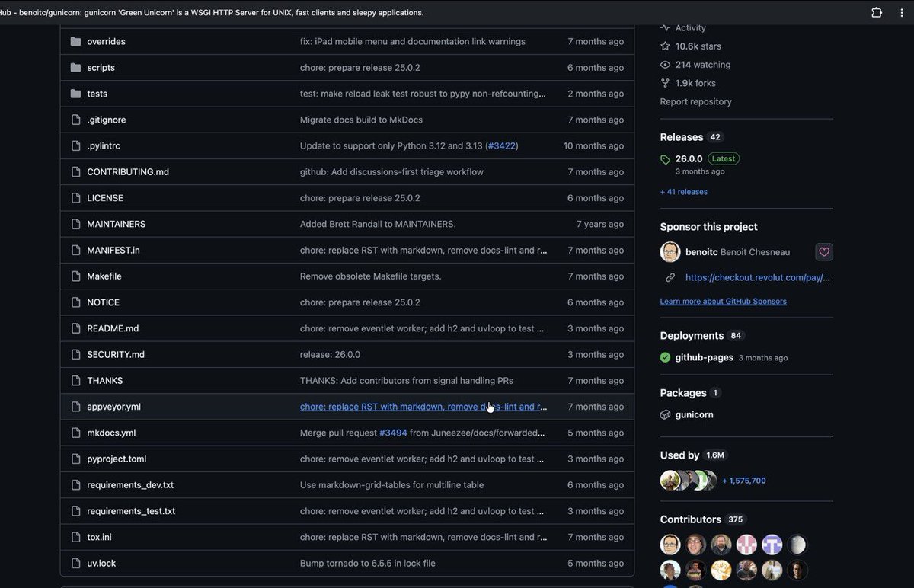The width and height of the screenshot is (914, 588).
Task: Open benoitc sponsor profile avatar
Action: [670, 252]
